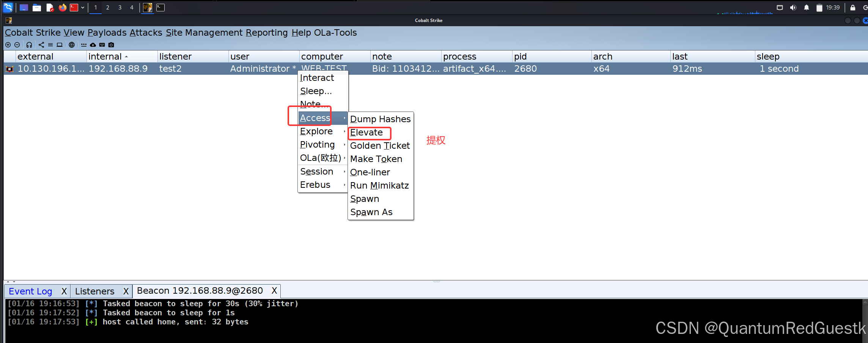The width and height of the screenshot is (868, 343).
Task: Choose Dump Hashes from Access submenu
Action: tap(381, 119)
